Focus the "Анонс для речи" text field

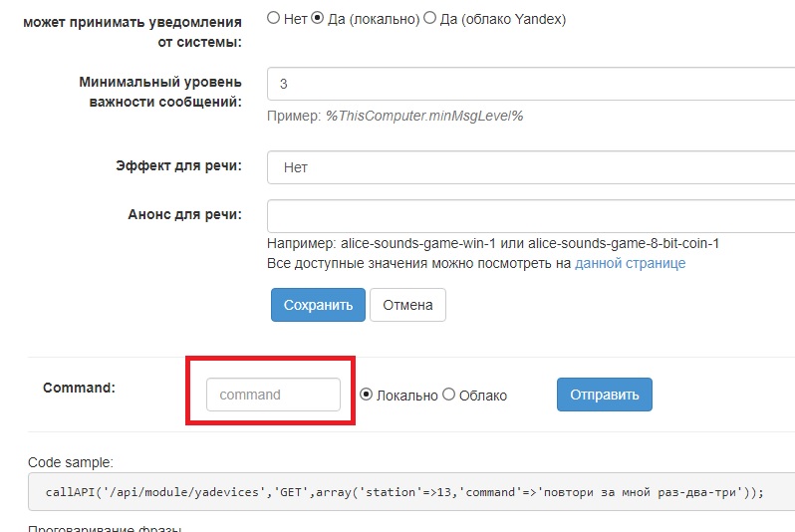pyautogui.click(x=531, y=216)
